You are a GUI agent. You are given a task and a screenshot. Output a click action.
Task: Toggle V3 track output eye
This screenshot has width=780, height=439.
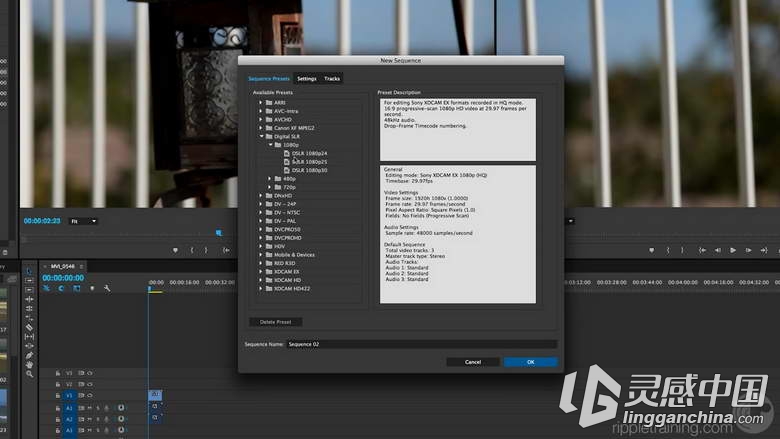click(90, 373)
